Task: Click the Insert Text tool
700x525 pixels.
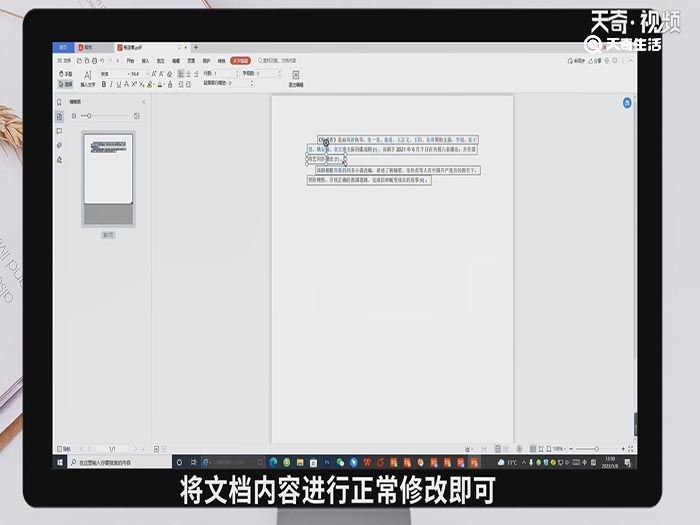Action: 88,79
